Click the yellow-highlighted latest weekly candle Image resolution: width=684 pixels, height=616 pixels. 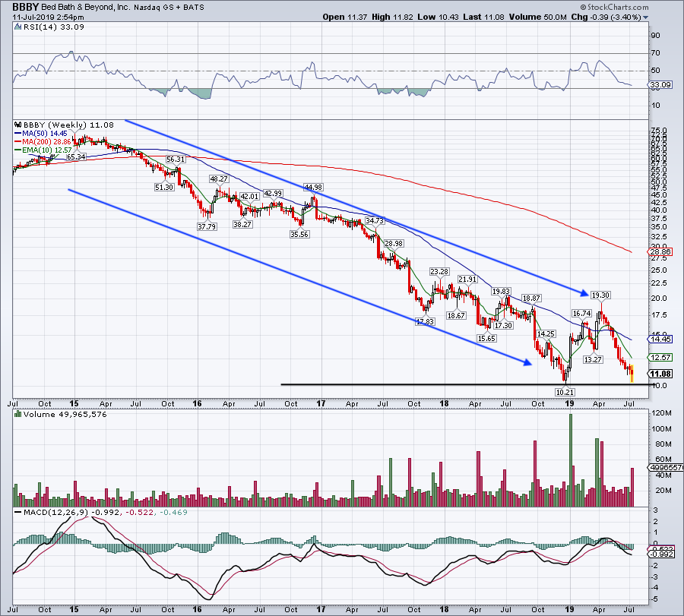[x=632, y=373]
